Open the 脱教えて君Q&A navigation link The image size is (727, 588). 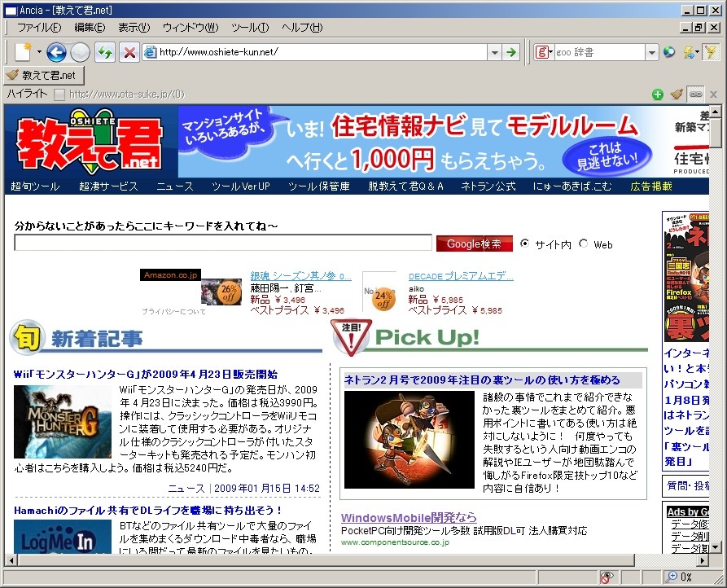click(x=405, y=186)
